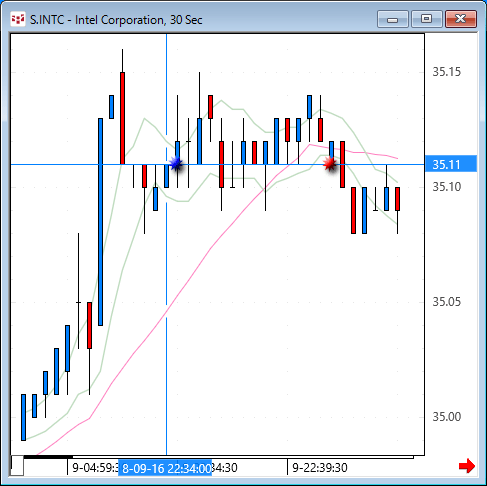This screenshot has height=486, width=487.
Task: Click the 35.05 price axis label
Action: click(x=446, y=302)
